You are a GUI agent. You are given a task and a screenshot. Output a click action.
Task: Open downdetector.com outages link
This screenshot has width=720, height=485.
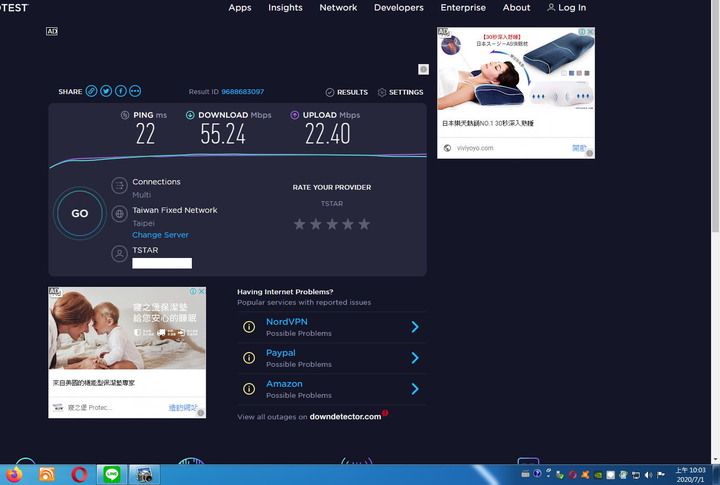(x=345, y=417)
